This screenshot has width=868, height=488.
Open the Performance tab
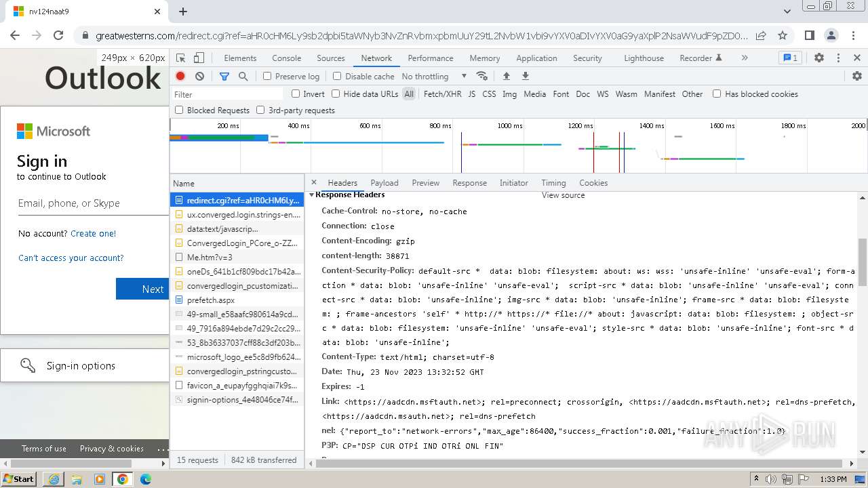click(x=431, y=58)
